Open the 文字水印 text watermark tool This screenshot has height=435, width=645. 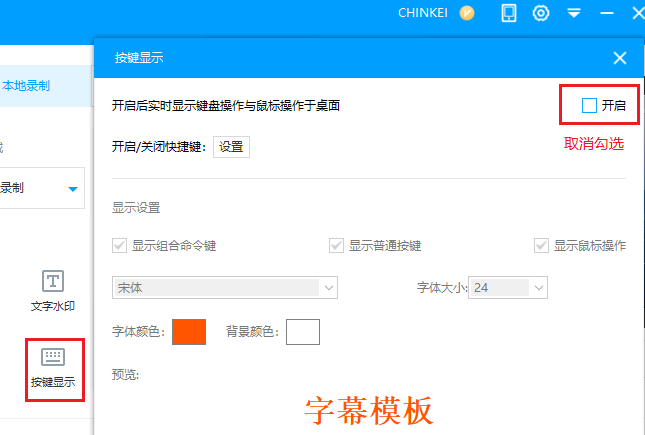(x=53, y=289)
